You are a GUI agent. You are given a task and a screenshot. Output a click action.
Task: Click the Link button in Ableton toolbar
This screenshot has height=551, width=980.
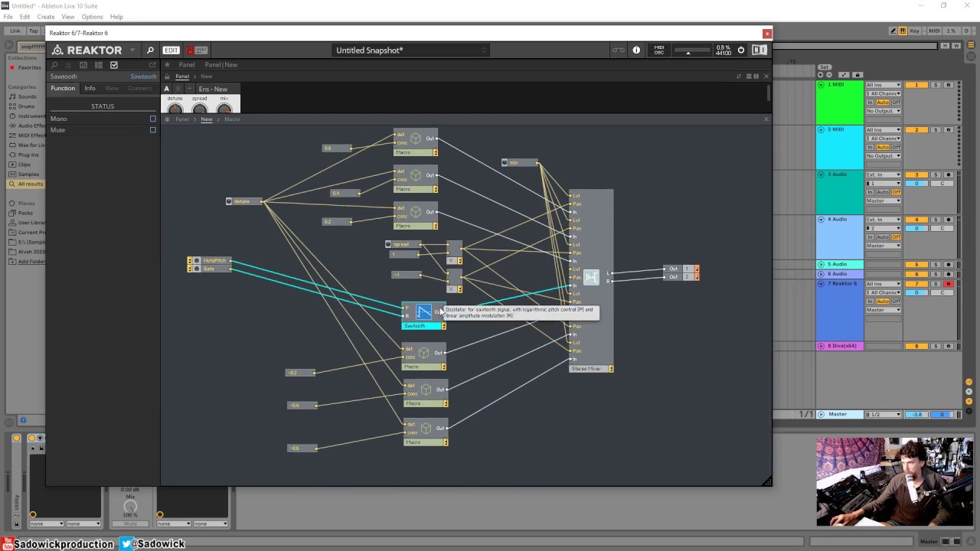pos(15,31)
